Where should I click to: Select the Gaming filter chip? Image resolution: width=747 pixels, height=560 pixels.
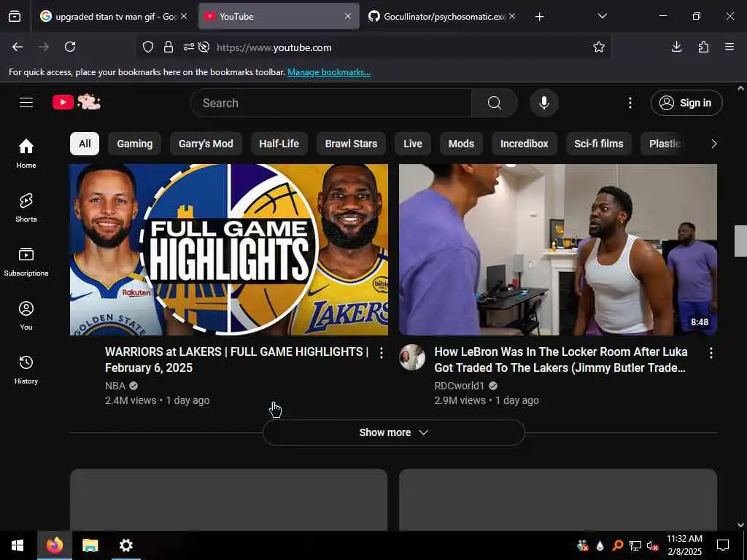click(x=135, y=144)
